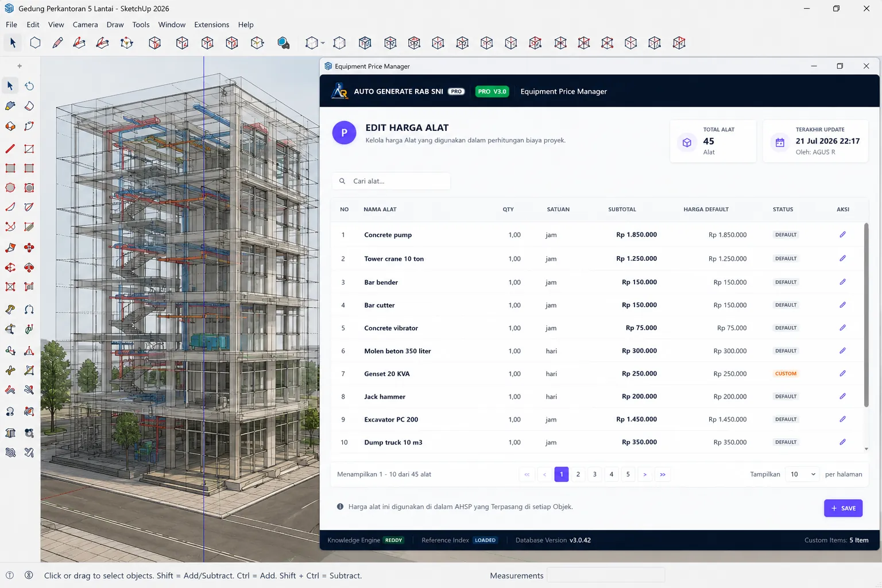The height and width of the screenshot is (588, 882).
Task: Click the subtotal Rp 1.450.000 for Excavator
Action: [636, 419]
